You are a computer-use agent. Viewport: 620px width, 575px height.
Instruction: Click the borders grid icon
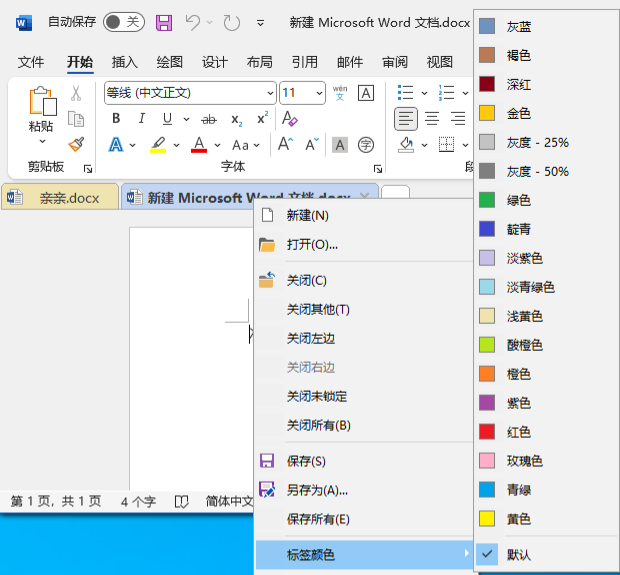[446, 145]
